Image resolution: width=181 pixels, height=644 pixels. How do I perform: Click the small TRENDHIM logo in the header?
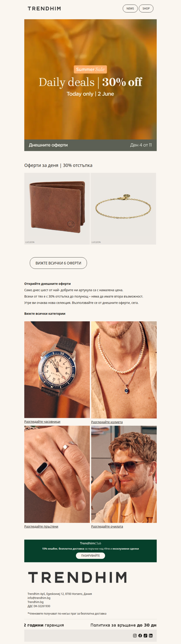click(44, 9)
